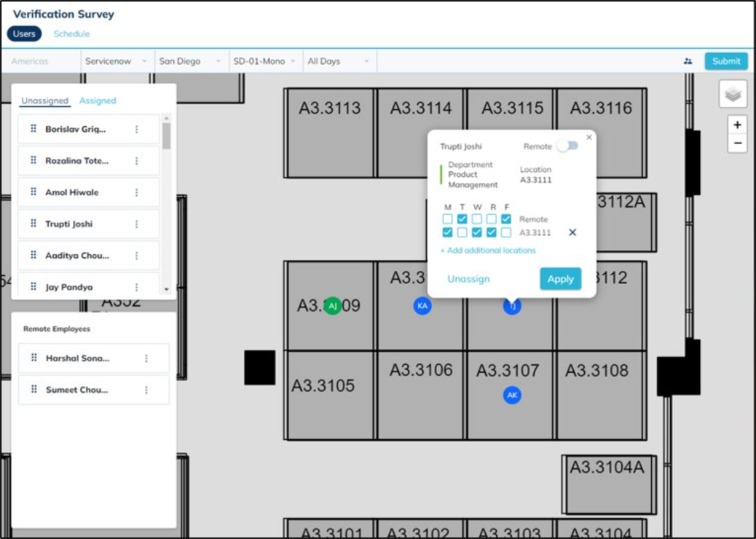Image resolution: width=756 pixels, height=539 pixels.
Task: Open options menu for Amol Hiwale
Action: coord(136,192)
